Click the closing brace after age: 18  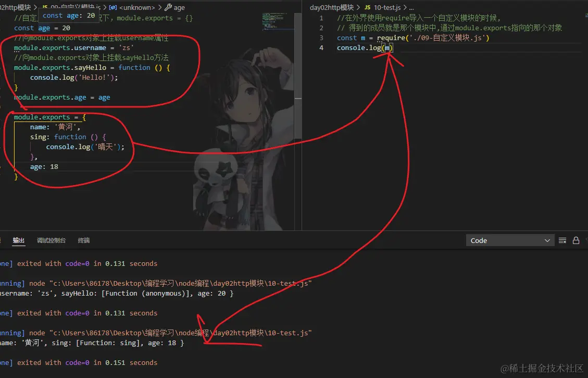[16, 176]
